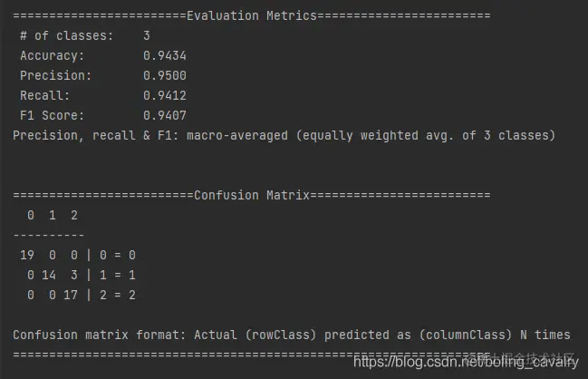This screenshot has height=379, width=588.
Task: Click the column header '0 1 2' row
Action: (x=53, y=216)
